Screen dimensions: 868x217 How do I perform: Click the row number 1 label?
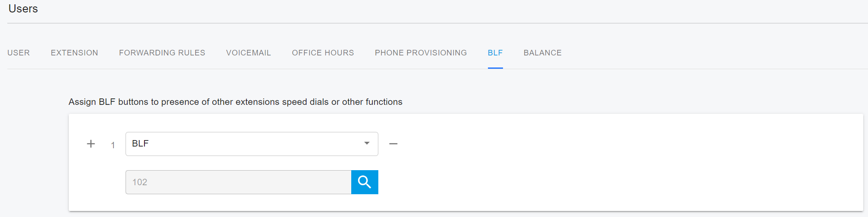[x=113, y=145]
